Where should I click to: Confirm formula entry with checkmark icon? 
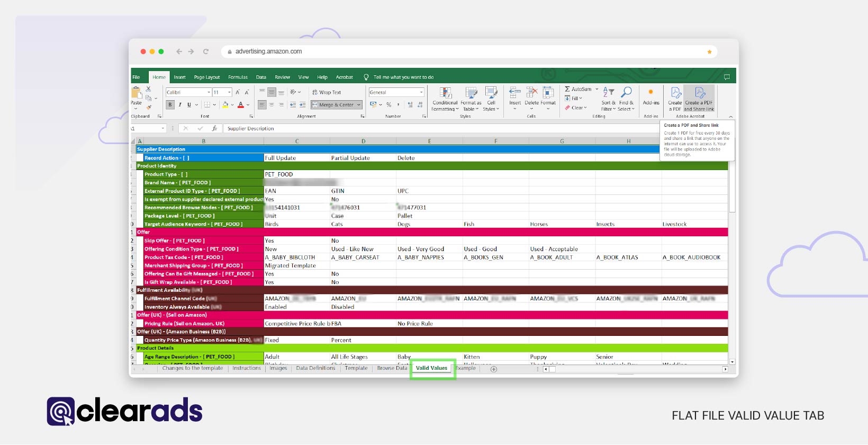(200, 128)
